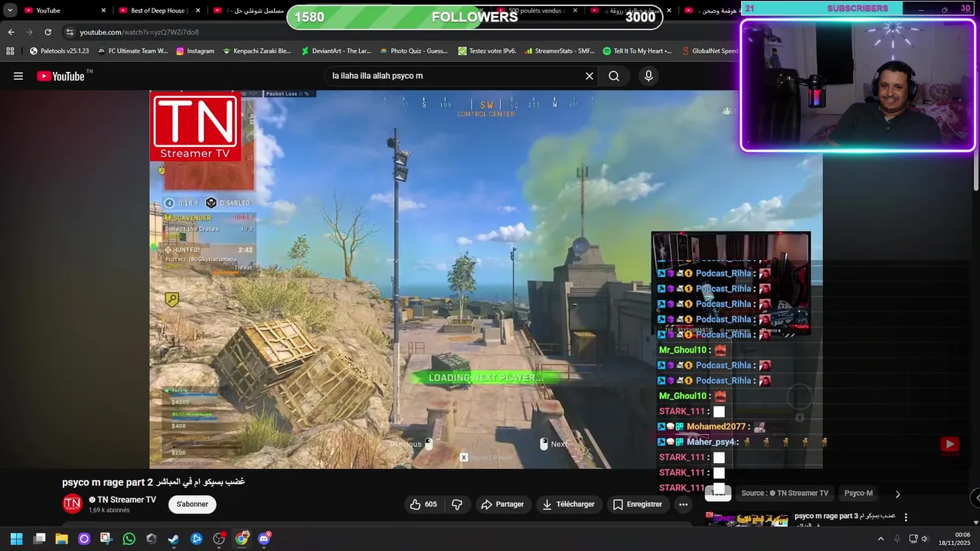Open the FC Ultimate Team bookmark
Viewport: 980px width, 551px height.
pos(132,51)
